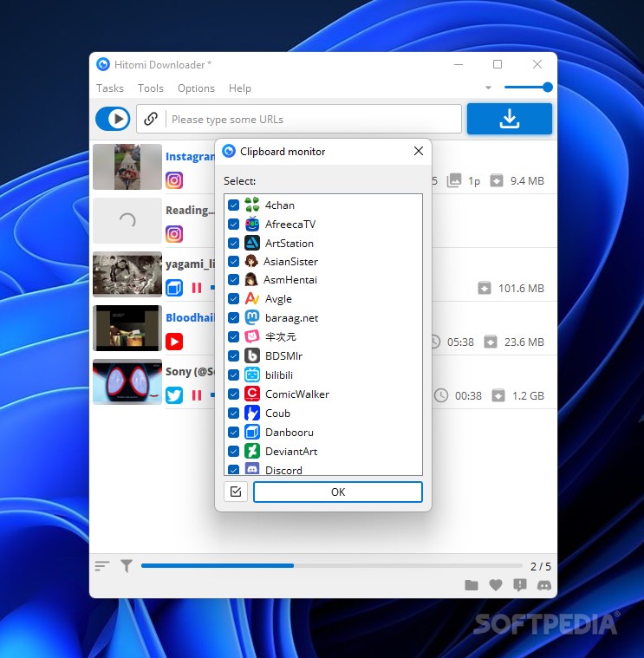Click the Avgle logo icon

(251, 298)
